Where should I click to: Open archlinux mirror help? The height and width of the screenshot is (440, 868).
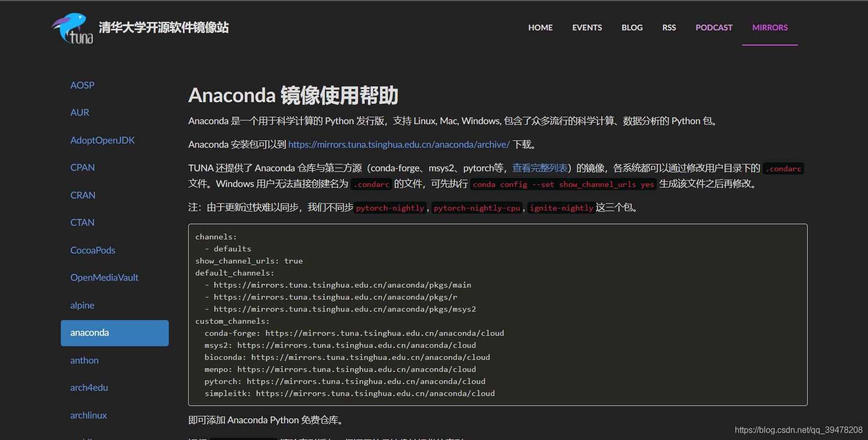point(89,415)
